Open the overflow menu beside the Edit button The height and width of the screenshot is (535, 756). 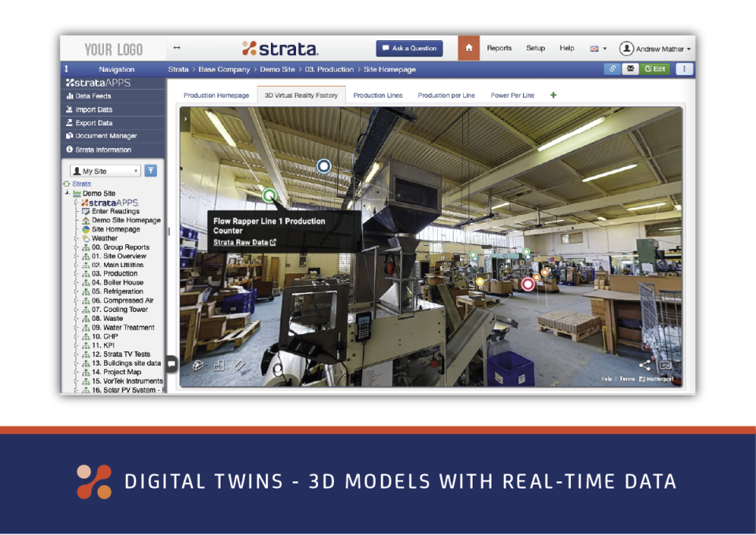[684, 69]
